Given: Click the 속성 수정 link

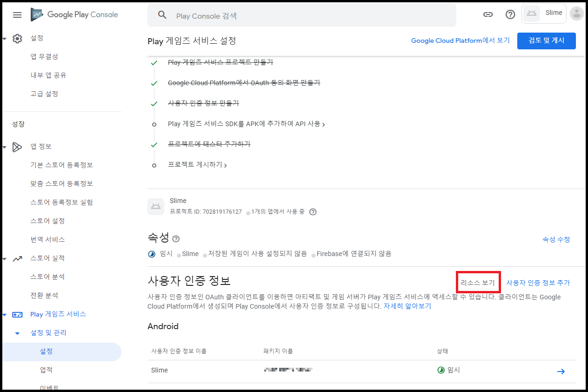Looking at the screenshot, I should pos(556,239).
